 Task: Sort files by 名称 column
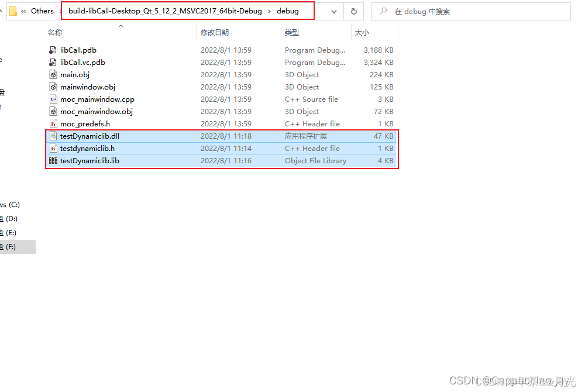55,32
